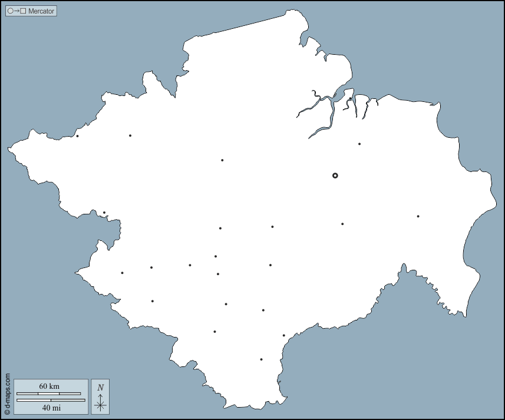The width and height of the screenshot is (505, 420).
Task: Click city dot directly south of capital ring
Action: pos(342,224)
